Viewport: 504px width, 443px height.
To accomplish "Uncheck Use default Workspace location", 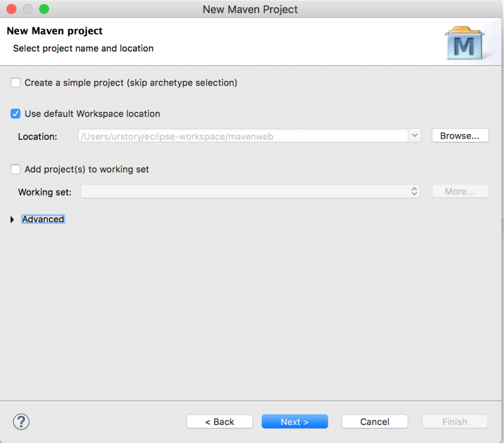I will click(15, 114).
